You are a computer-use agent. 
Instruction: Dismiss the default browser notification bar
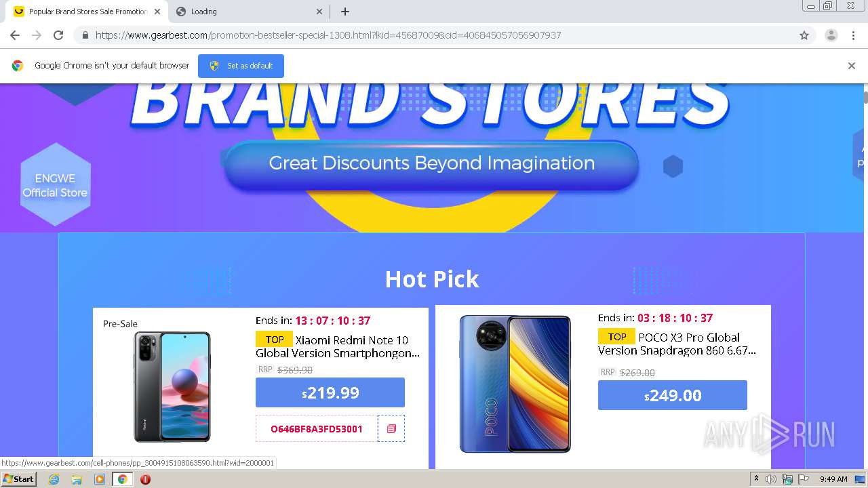pyautogui.click(x=851, y=66)
